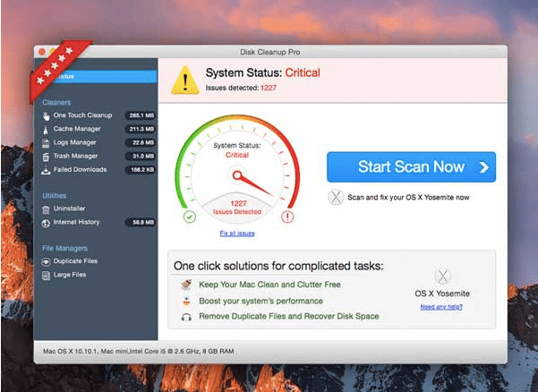538x392 pixels.
Task: Click Scan and fix your OS X Yosemite now
Action: click(x=408, y=198)
